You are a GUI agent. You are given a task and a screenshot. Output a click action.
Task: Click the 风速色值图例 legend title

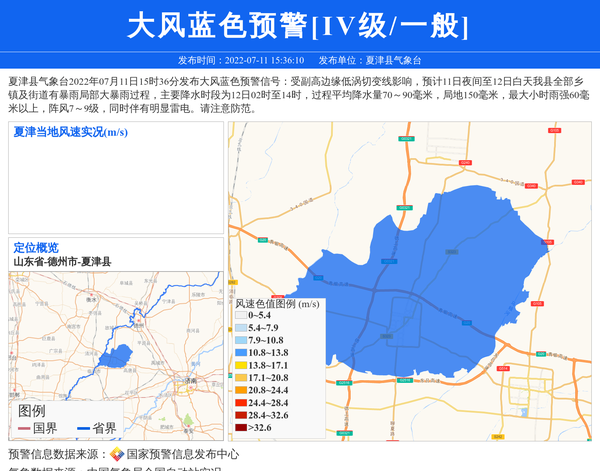point(277,303)
